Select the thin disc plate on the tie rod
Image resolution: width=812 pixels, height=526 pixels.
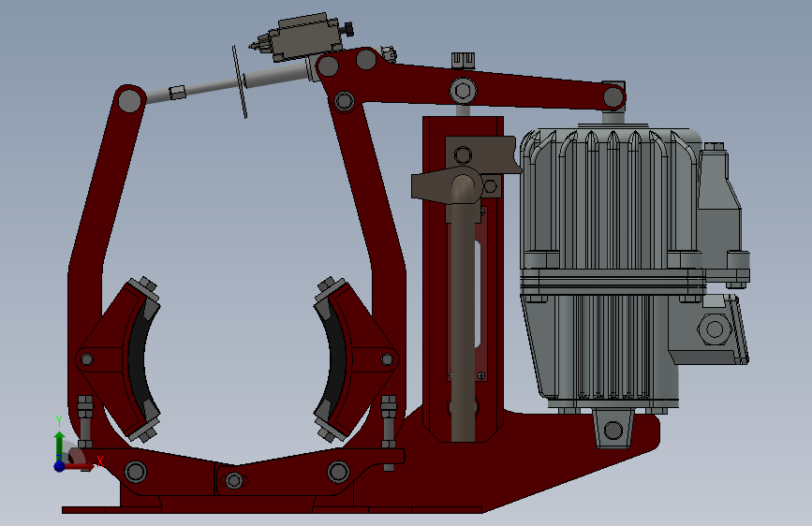pos(239,81)
